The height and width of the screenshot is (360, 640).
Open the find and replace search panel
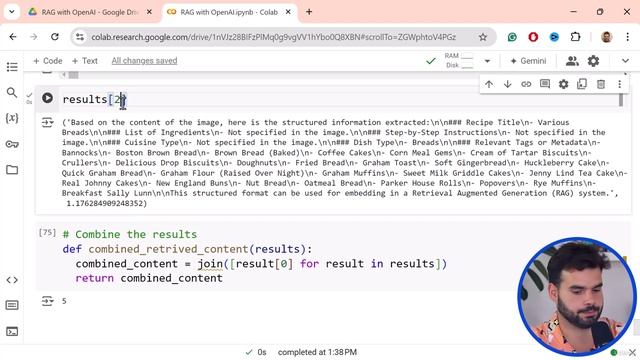click(x=12, y=93)
